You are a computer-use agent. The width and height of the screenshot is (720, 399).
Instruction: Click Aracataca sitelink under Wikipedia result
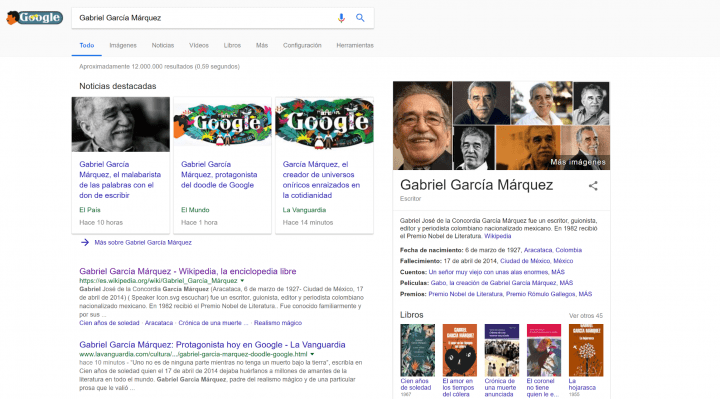[159, 323]
